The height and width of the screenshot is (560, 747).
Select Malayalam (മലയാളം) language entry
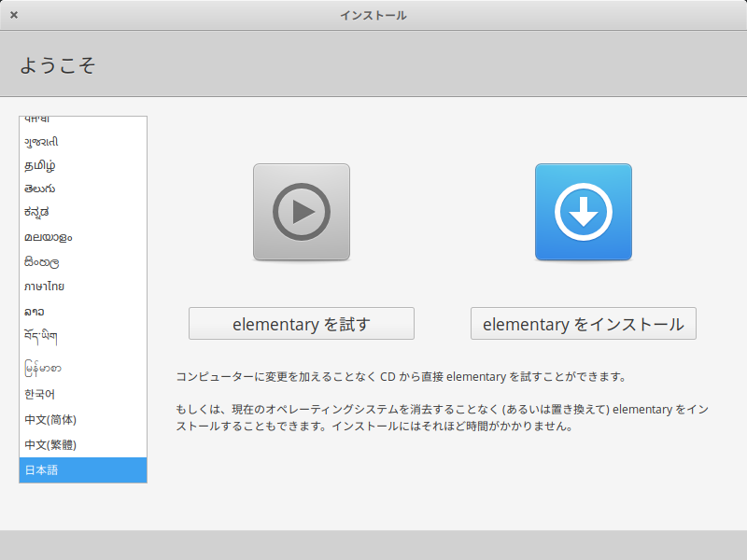(x=83, y=237)
